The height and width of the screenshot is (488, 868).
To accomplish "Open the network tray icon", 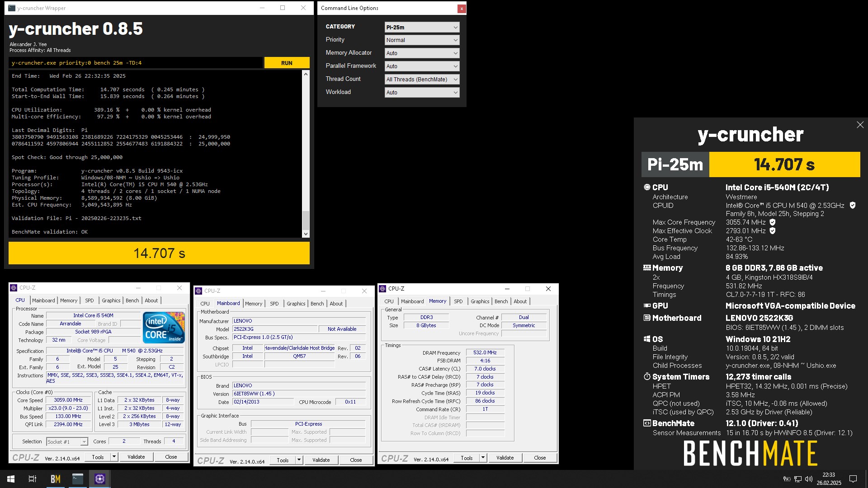I will coord(798,479).
